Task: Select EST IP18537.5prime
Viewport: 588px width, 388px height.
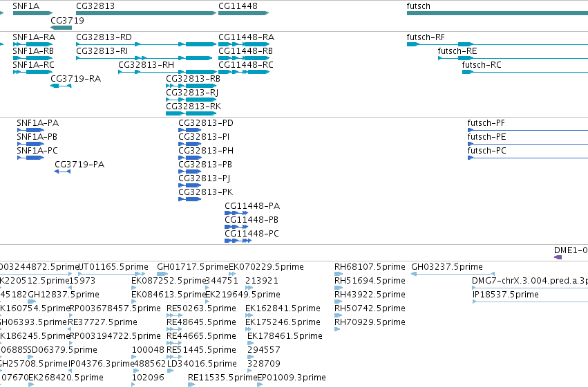Action: [x=530, y=302]
